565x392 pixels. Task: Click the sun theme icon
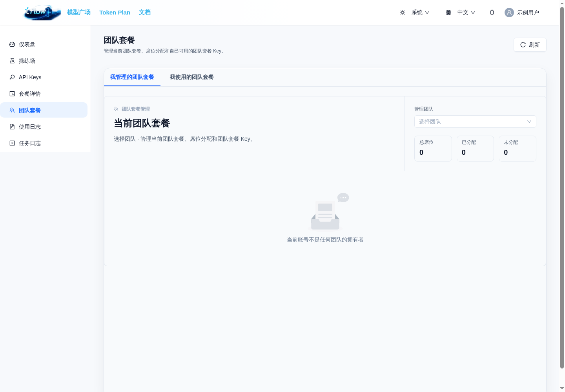click(x=403, y=13)
